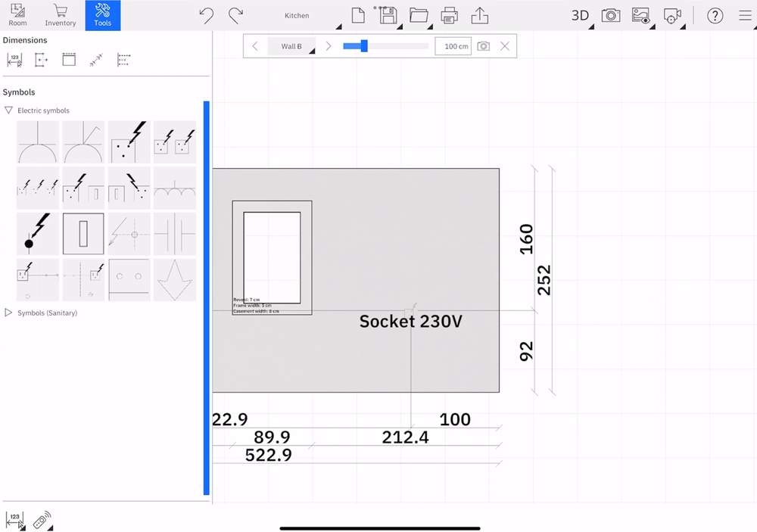Select the 92 vertical dimension
Viewport: 757px width, 532px height.
[x=526, y=351]
